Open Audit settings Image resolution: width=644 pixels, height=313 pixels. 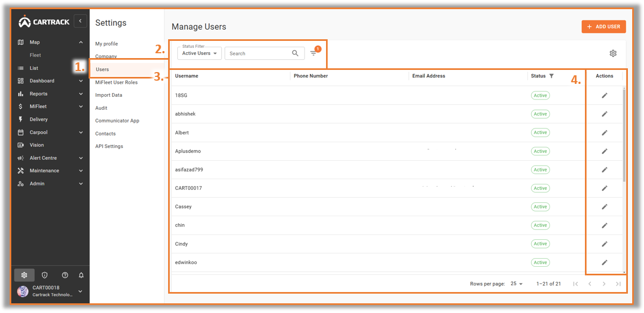[101, 108]
